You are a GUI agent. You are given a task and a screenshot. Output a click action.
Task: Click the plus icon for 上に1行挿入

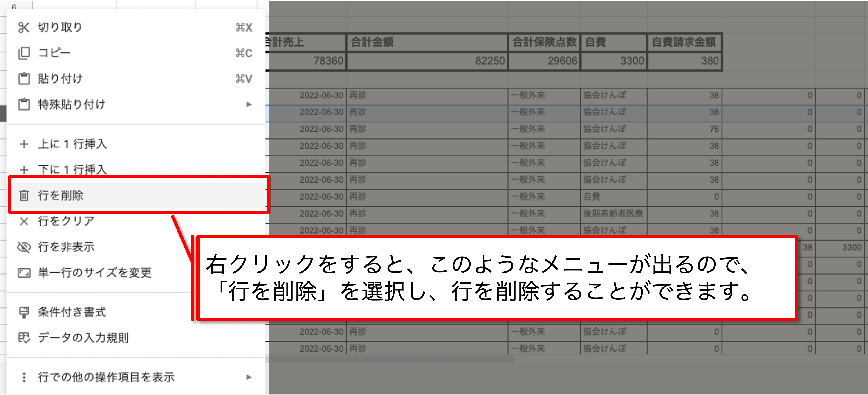point(24,144)
